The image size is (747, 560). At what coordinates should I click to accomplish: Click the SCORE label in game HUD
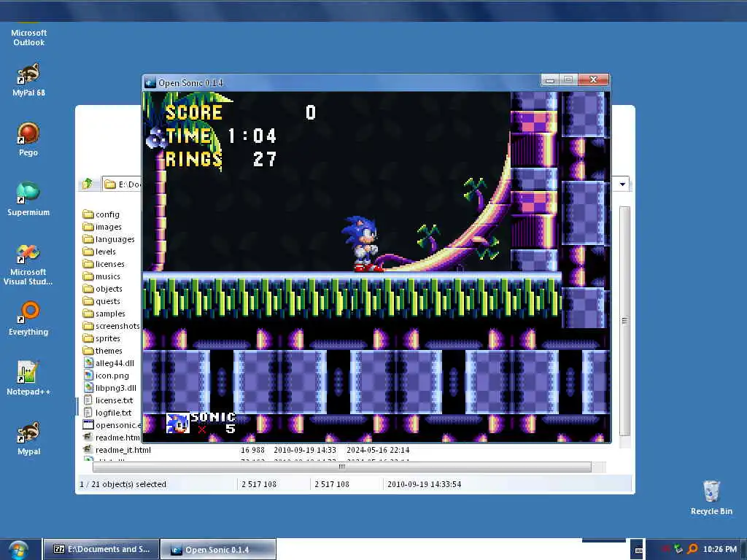(194, 112)
